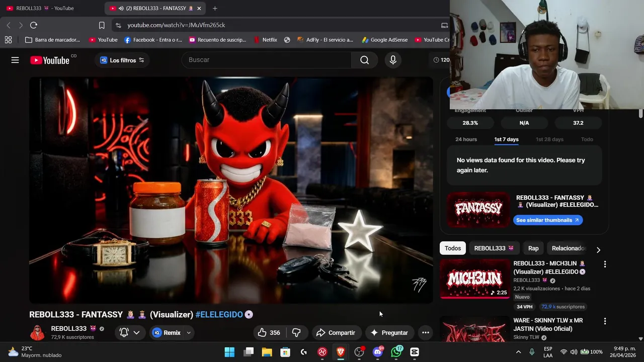Expand the Remix dropdown arrow
The width and height of the screenshot is (644, 362).
pyautogui.click(x=189, y=332)
